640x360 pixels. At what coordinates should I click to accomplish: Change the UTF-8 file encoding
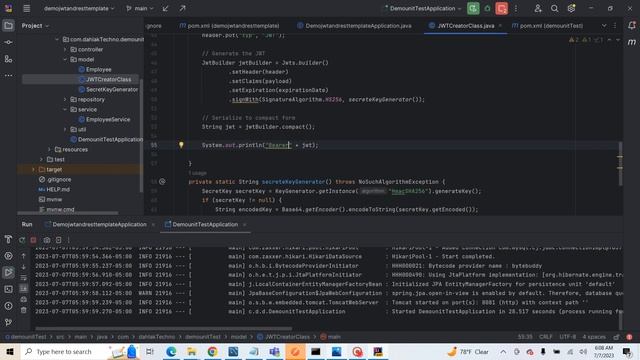click(x=567, y=337)
